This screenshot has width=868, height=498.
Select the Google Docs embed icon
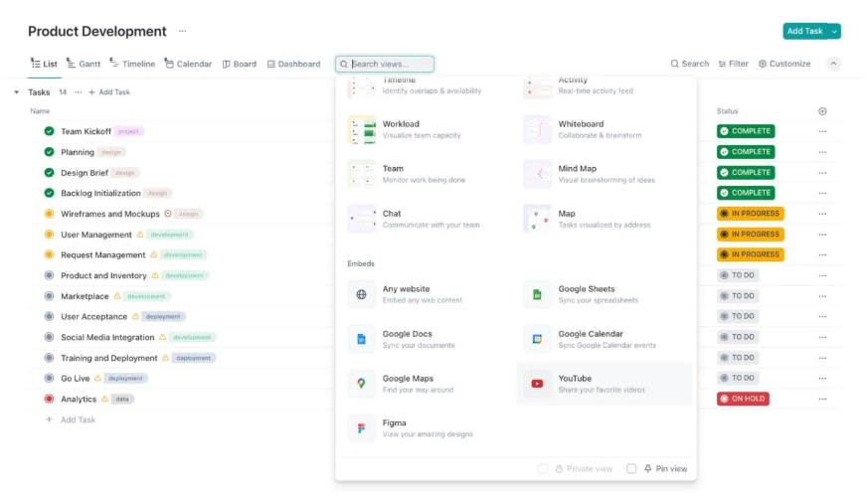[362, 339]
